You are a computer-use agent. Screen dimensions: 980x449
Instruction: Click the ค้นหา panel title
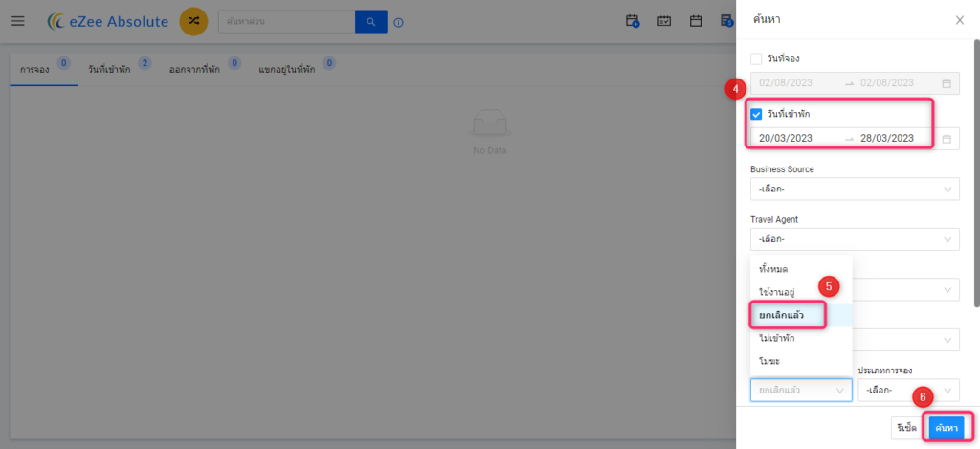[767, 20]
